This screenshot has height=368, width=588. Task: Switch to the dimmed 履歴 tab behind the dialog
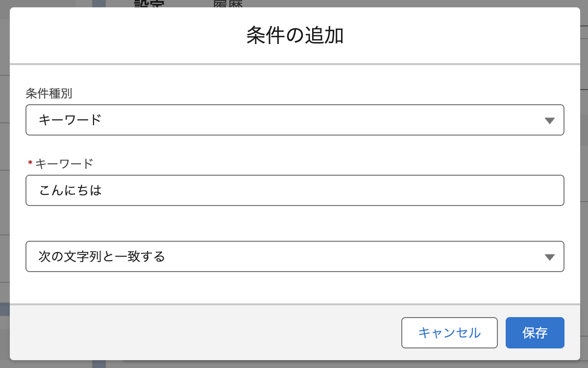(228, 4)
